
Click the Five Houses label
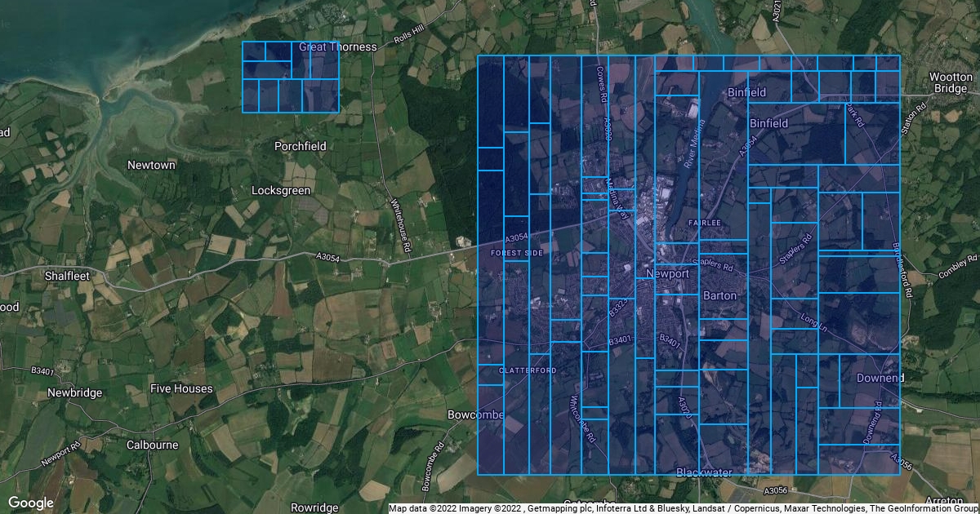click(x=180, y=388)
